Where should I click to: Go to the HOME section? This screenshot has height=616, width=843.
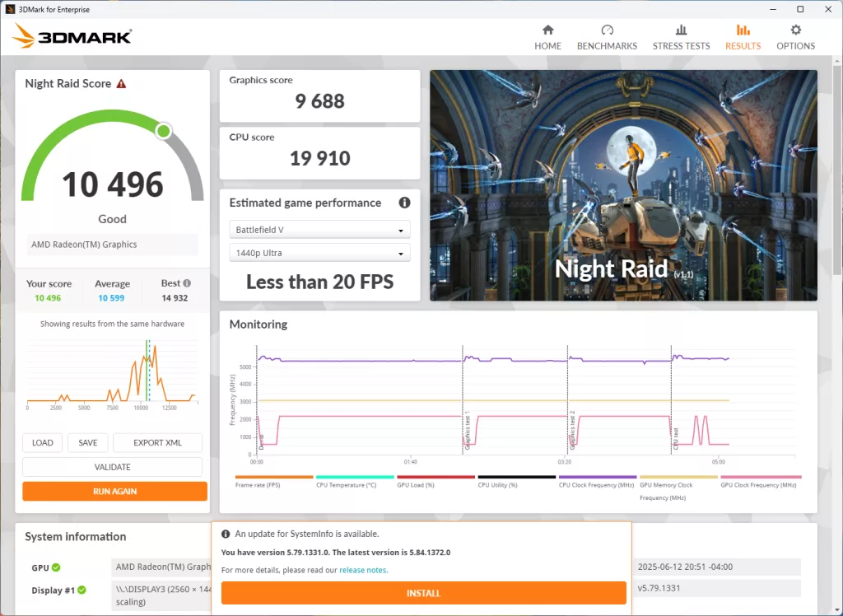[x=547, y=37]
